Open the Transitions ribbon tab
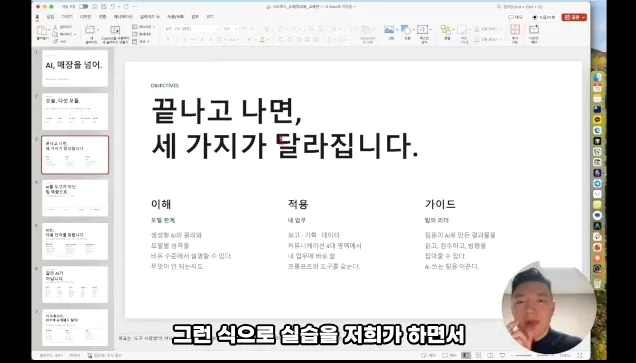This screenshot has width=636, height=363. 103,17
